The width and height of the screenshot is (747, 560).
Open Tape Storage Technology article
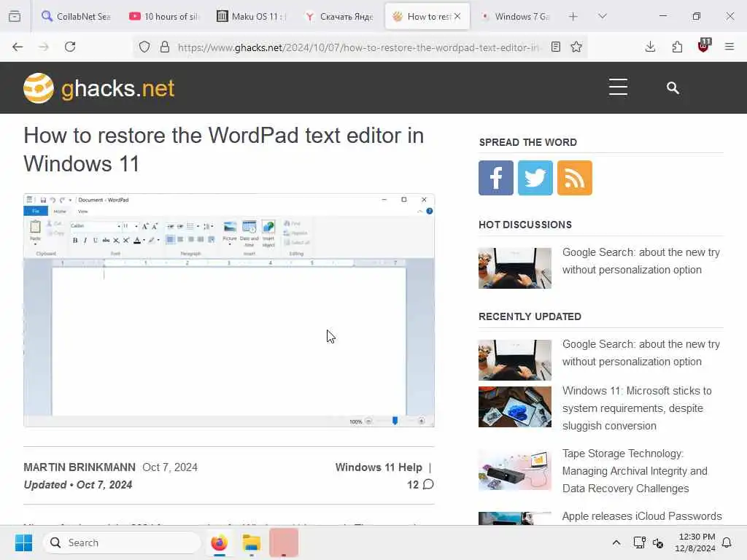(x=635, y=471)
